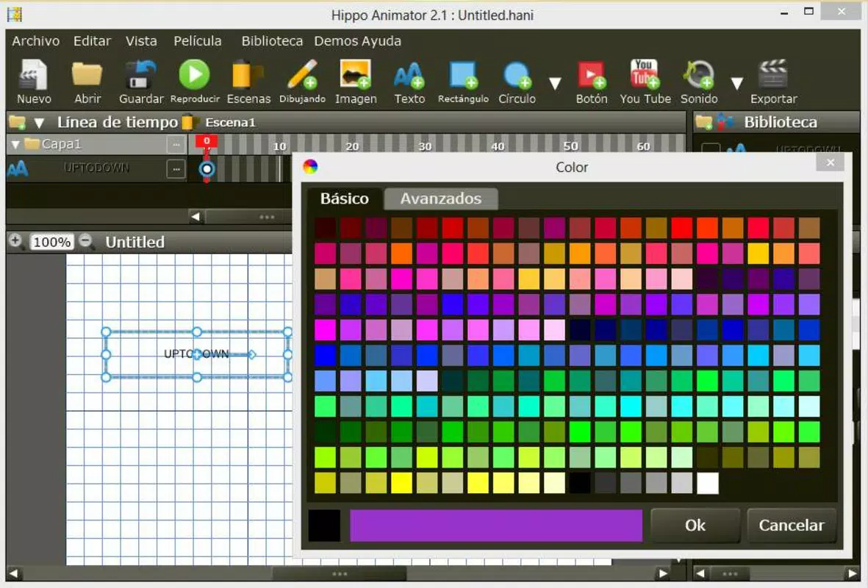Screen dimensions: 868x588
Task: Click the 100% zoom value field
Action: click(51, 242)
